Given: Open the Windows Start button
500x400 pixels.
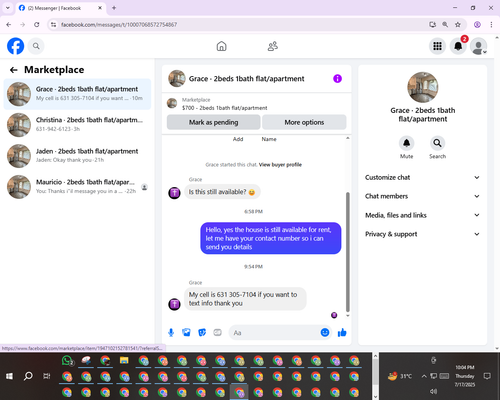Looking at the screenshot, I should pos(9,376).
